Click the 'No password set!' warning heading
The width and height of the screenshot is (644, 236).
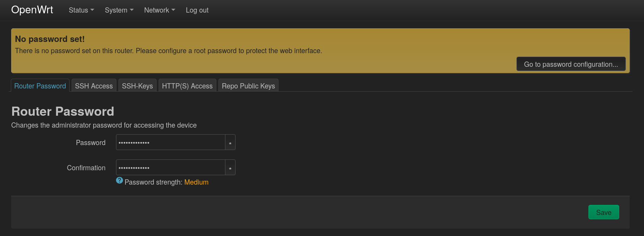tap(50, 39)
